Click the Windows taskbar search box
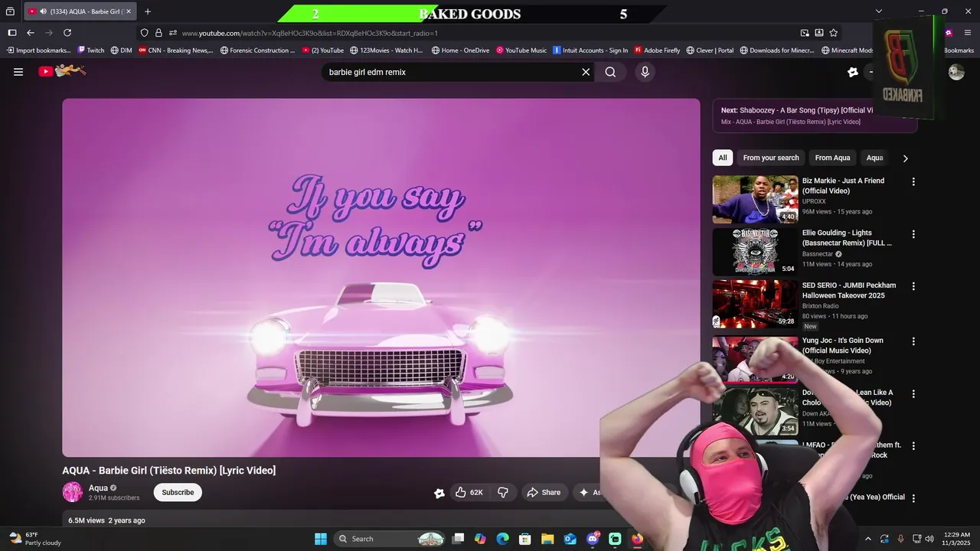This screenshot has height=551, width=980. (390, 539)
